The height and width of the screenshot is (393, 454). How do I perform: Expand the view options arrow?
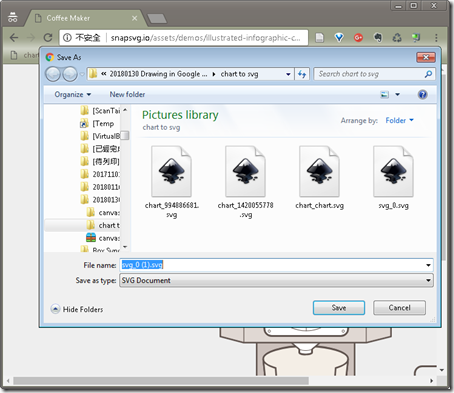(397, 95)
